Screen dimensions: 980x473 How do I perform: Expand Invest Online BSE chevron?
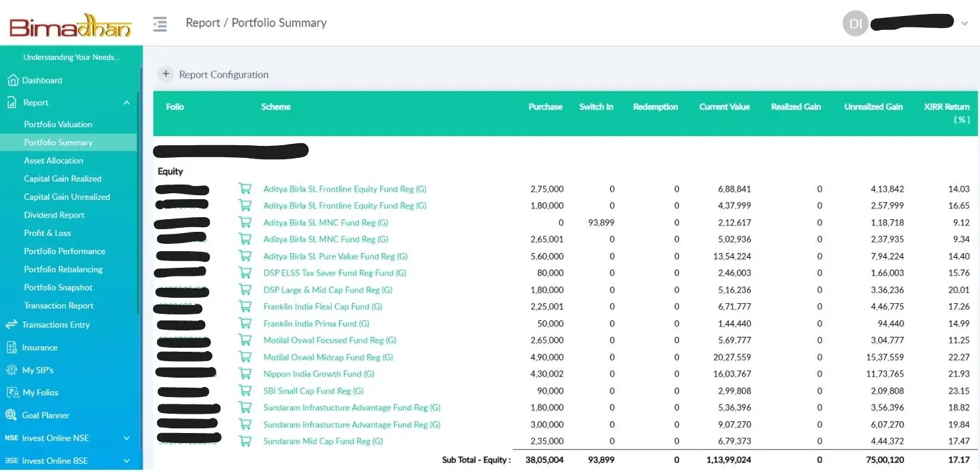(126, 461)
